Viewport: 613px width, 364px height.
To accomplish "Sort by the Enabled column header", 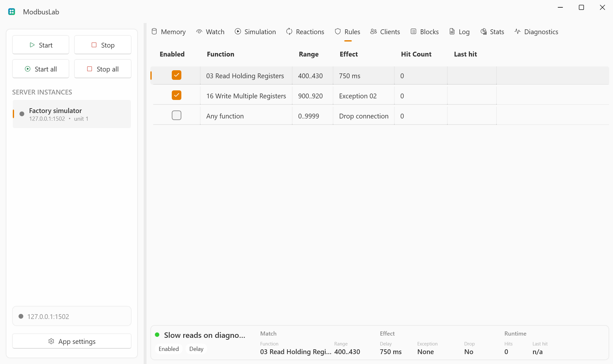I will tap(172, 54).
